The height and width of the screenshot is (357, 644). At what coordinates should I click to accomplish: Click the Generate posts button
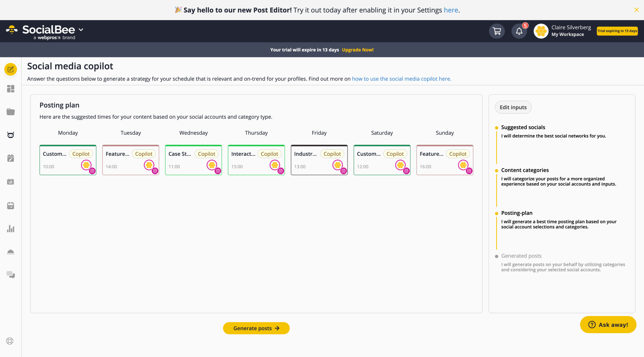256,328
